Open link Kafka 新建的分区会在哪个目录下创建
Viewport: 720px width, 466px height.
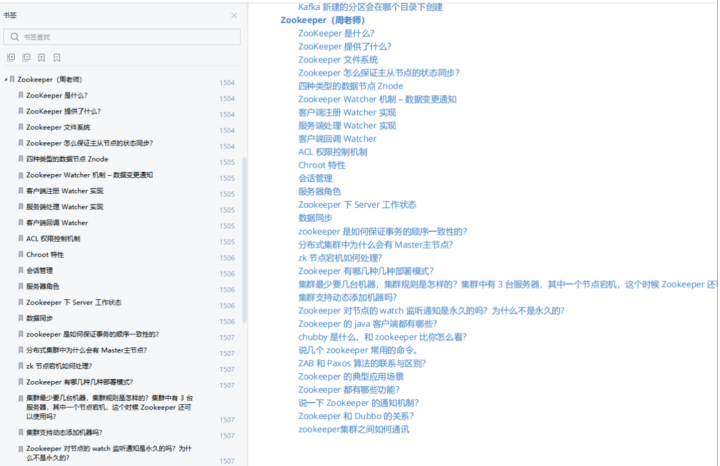tap(370, 7)
